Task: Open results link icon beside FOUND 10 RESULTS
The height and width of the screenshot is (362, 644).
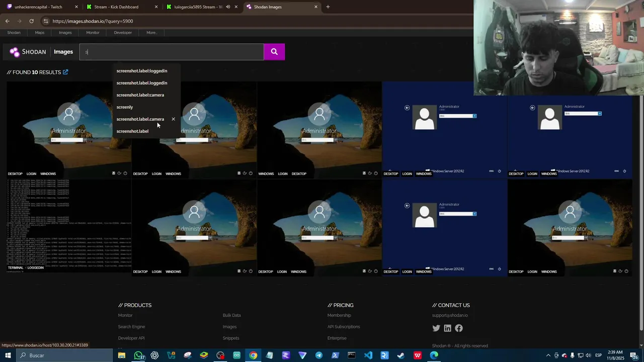Action: tap(65, 72)
